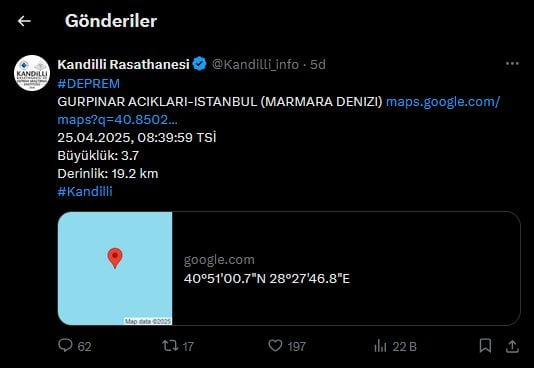Click the Gönderiler page heading
The width and height of the screenshot is (534, 368).
point(111,21)
